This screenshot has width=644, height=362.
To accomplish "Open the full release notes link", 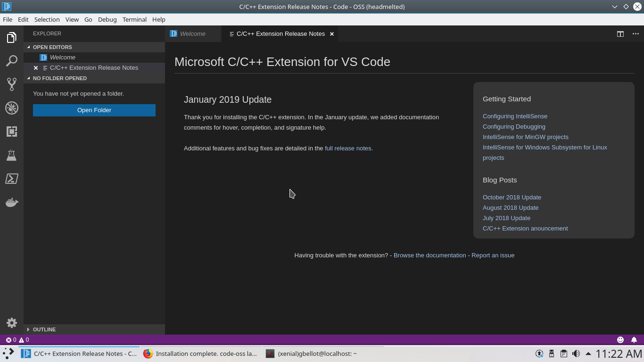I will pos(348,148).
